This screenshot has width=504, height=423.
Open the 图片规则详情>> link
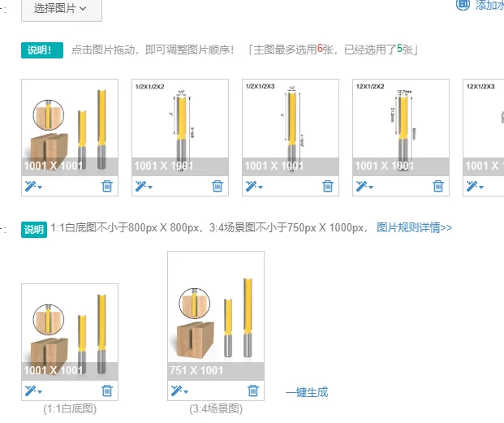(x=415, y=227)
